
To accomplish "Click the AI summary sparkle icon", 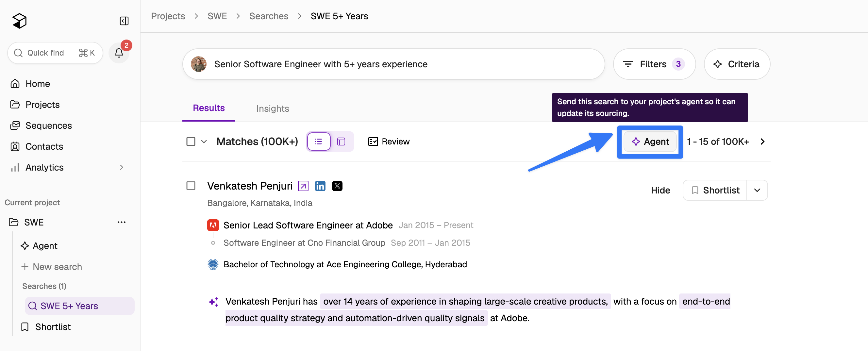I will point(214,301).
